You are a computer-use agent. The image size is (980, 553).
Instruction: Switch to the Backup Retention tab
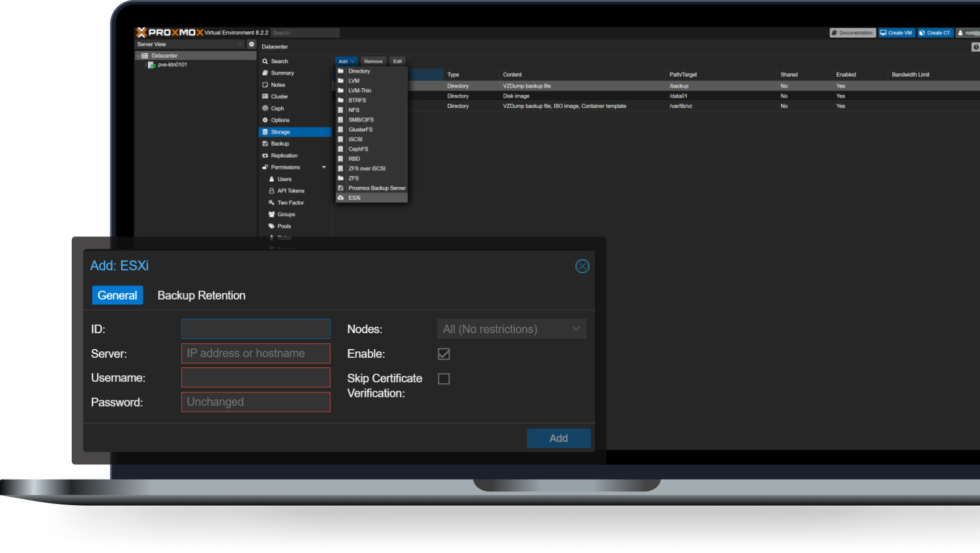[201, 296]
